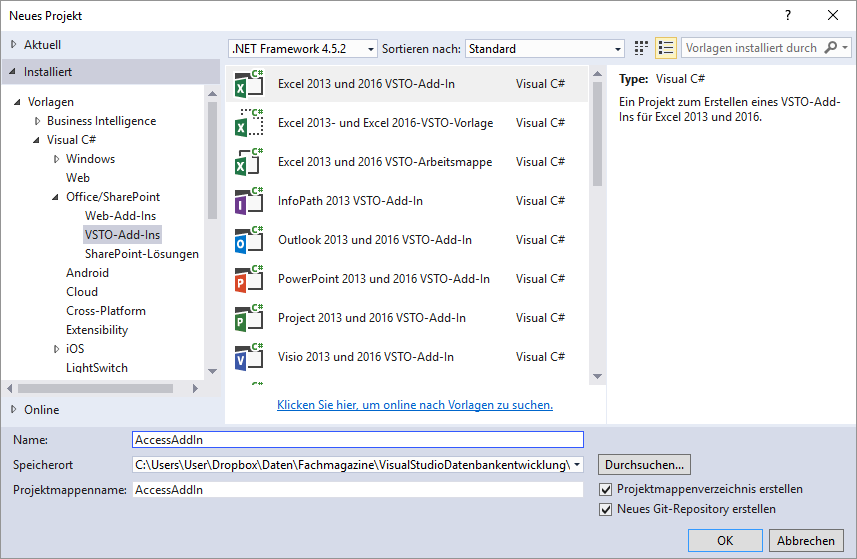The width and height of the screenshot is (857, 559).
Task: Open the search options dropdown arrow
Action: coord(845,48)
